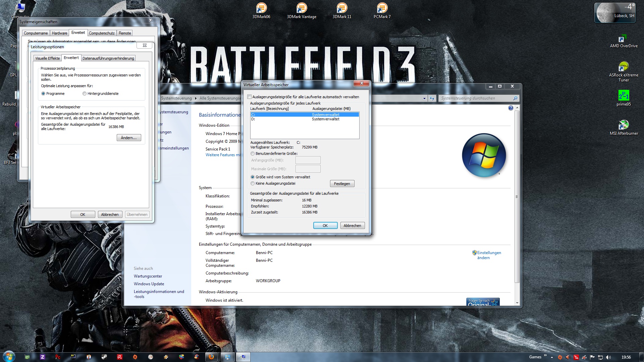The width and height of the screenshot is (644, 362).
Task: Select drive C: in paging file list
Action: 305,115
